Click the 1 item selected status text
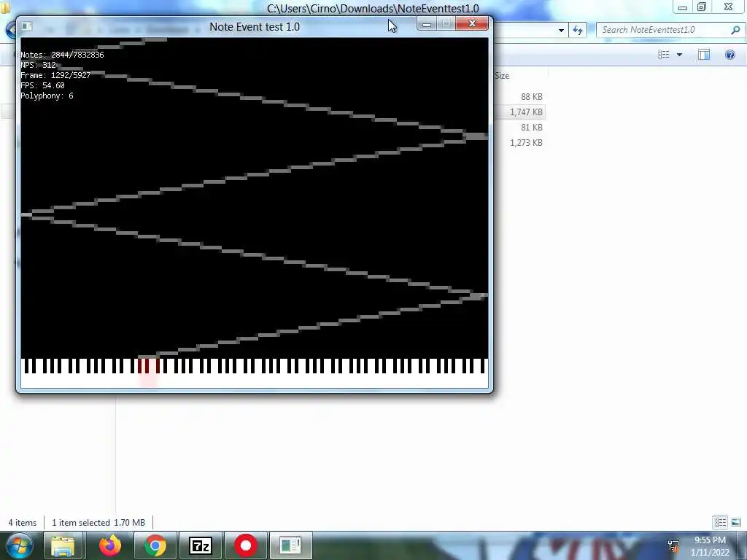 pyautogui.click(x=98, y=523)
